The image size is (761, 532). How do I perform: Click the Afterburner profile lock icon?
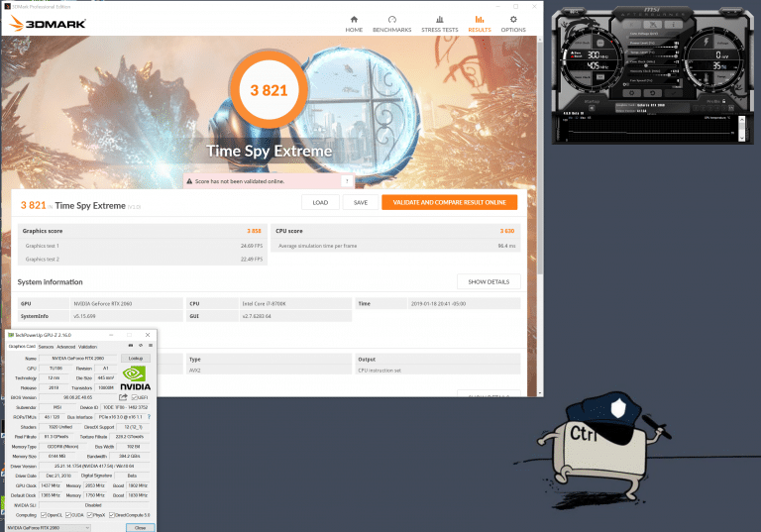pos(723,101)
